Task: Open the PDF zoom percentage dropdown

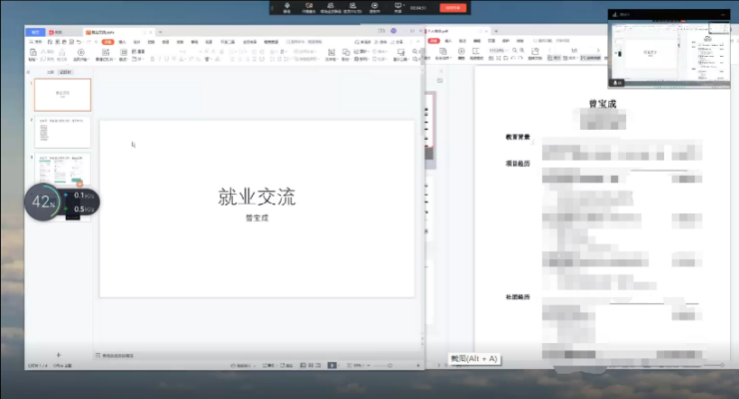Action: coord(498,50)
